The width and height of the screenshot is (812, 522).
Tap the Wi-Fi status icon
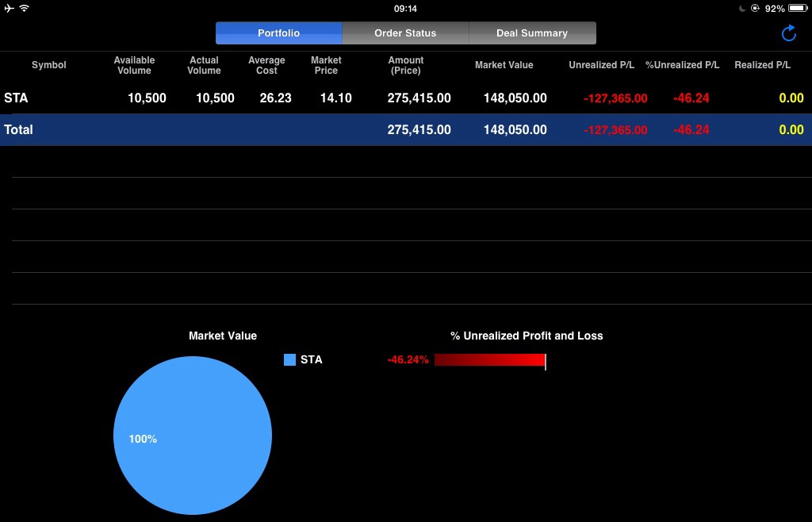tap(25, 8)
